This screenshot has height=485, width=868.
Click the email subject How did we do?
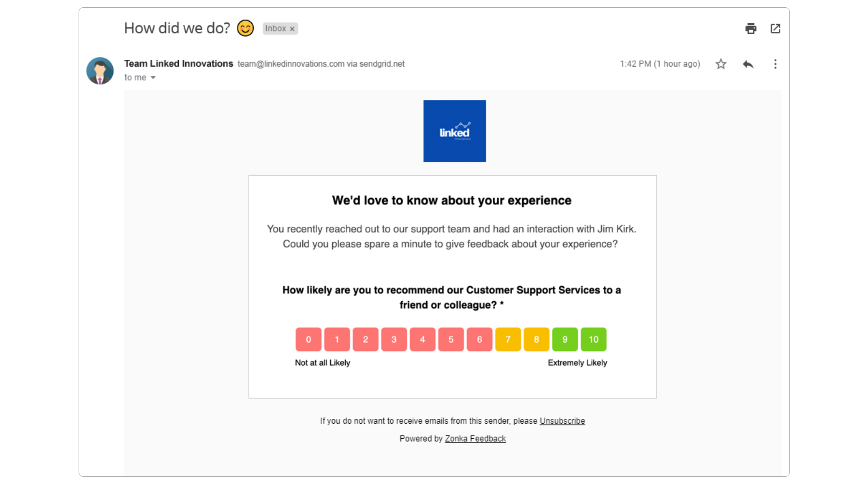177,28
